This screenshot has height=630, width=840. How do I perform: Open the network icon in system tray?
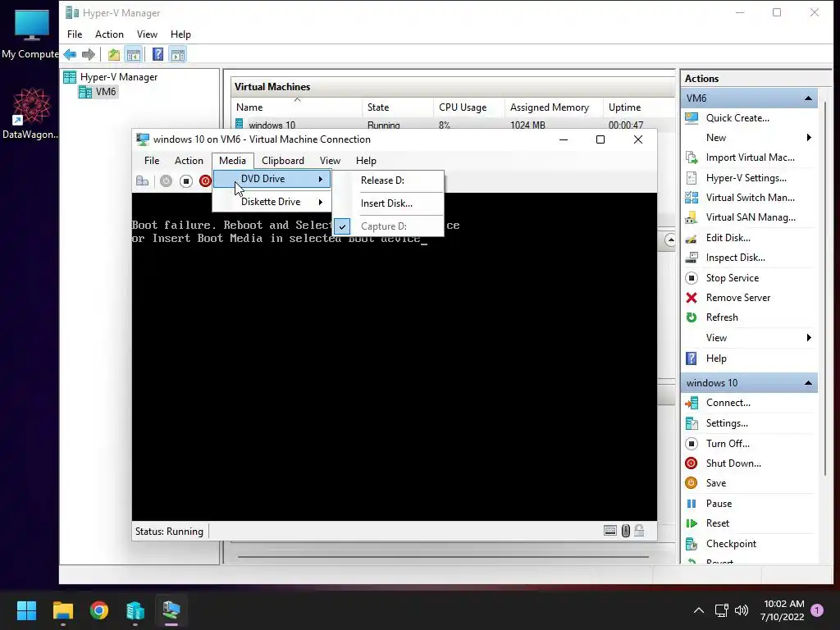tap(721, 610)
